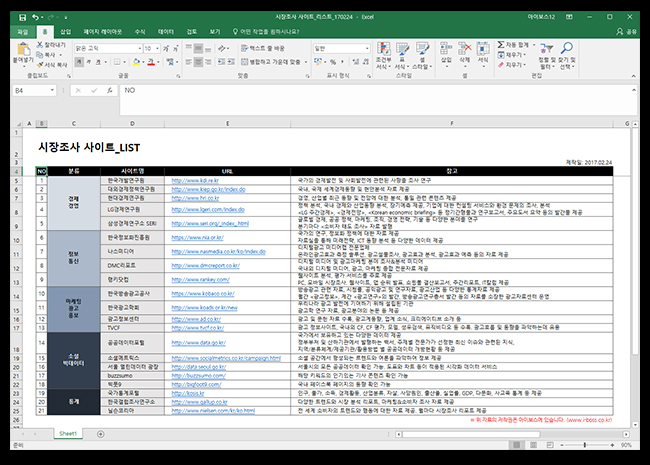
Task: Toggle right horizontal alignment
Action: (x=208, y=62)
